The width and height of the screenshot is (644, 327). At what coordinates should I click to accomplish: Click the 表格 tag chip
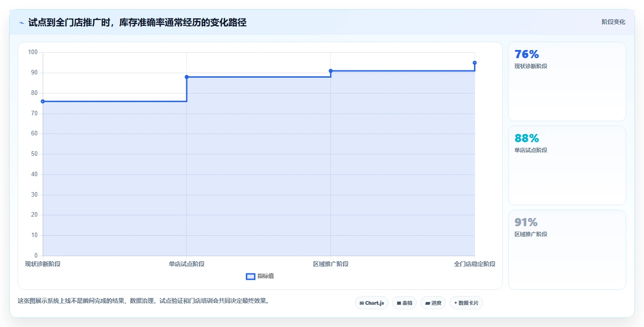coord(404,303)
